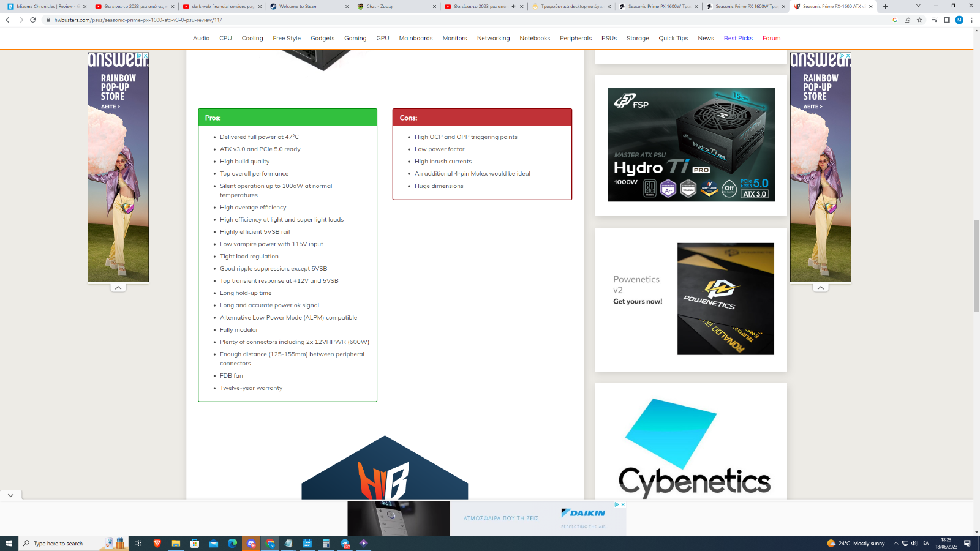Open Microsoft Edge from taskbar
Screen dimensions: 980x551
(232, 543)
